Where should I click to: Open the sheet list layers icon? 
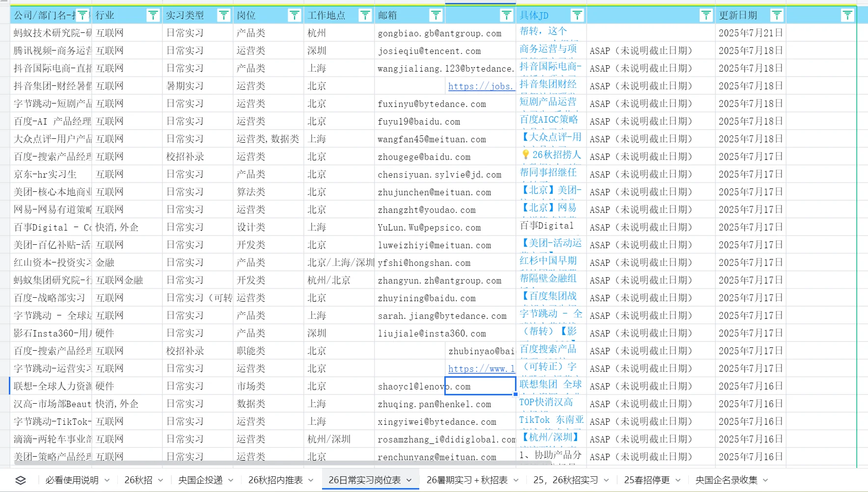(21, 480)
